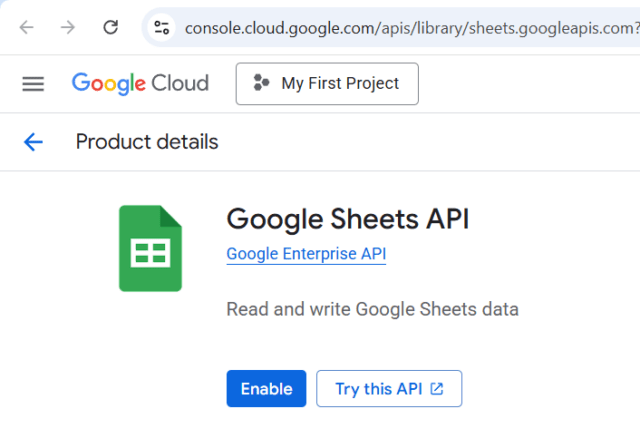The image size is (640, 438).
Task: Open site information icon in address bar
Action: 162,27
